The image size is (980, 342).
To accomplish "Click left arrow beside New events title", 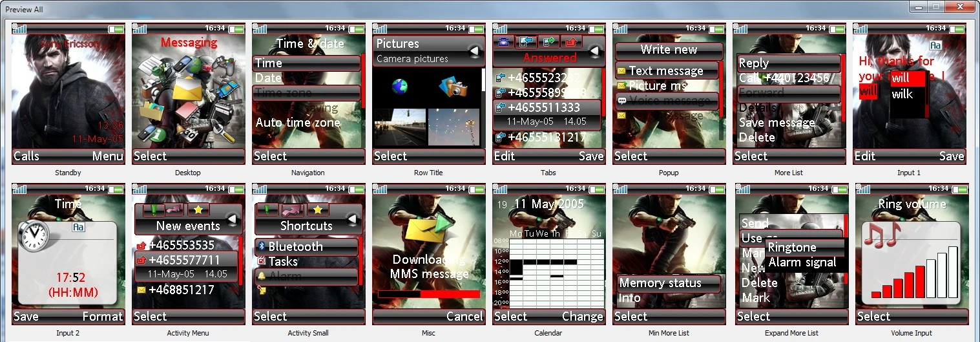I will (x=233, y=219).
